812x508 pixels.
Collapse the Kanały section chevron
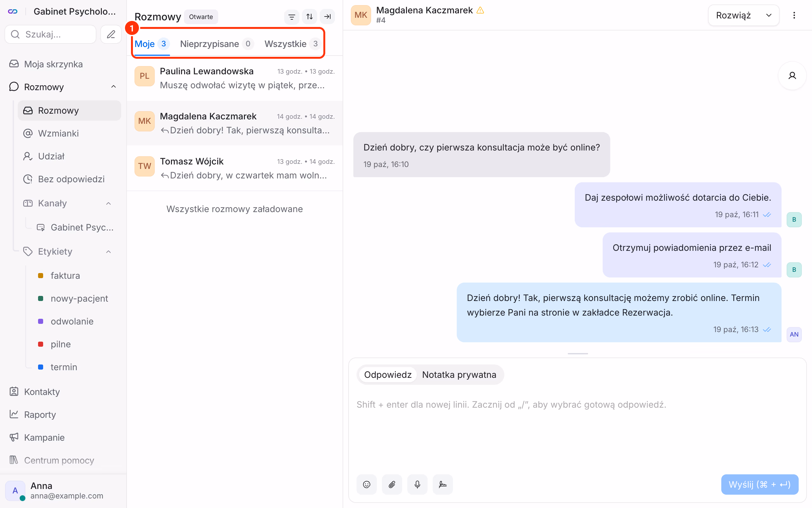click(108, 203)
